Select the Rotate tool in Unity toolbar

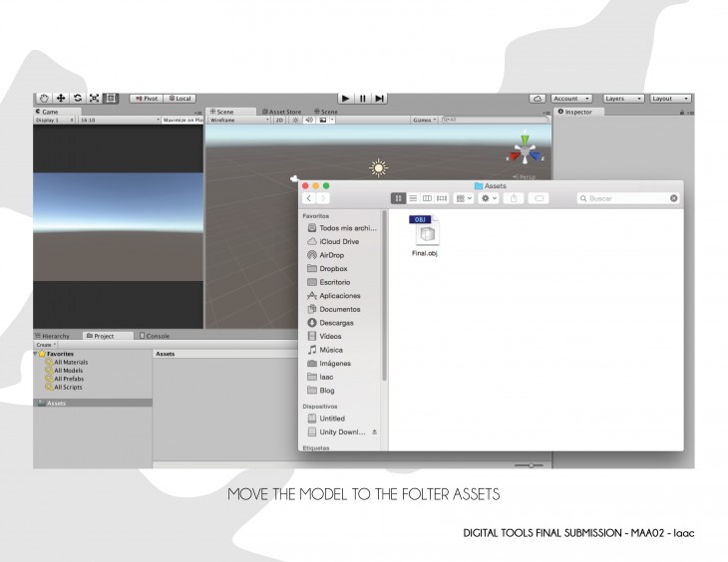[x=78, y=99]
